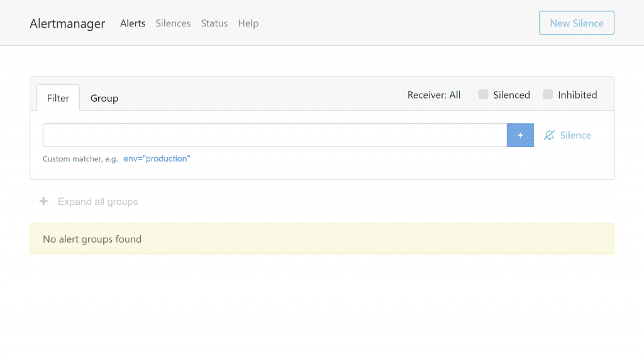Open the Receiver: All selector
This screenshot has height=362, width=644.
click(x=434, y=95)
